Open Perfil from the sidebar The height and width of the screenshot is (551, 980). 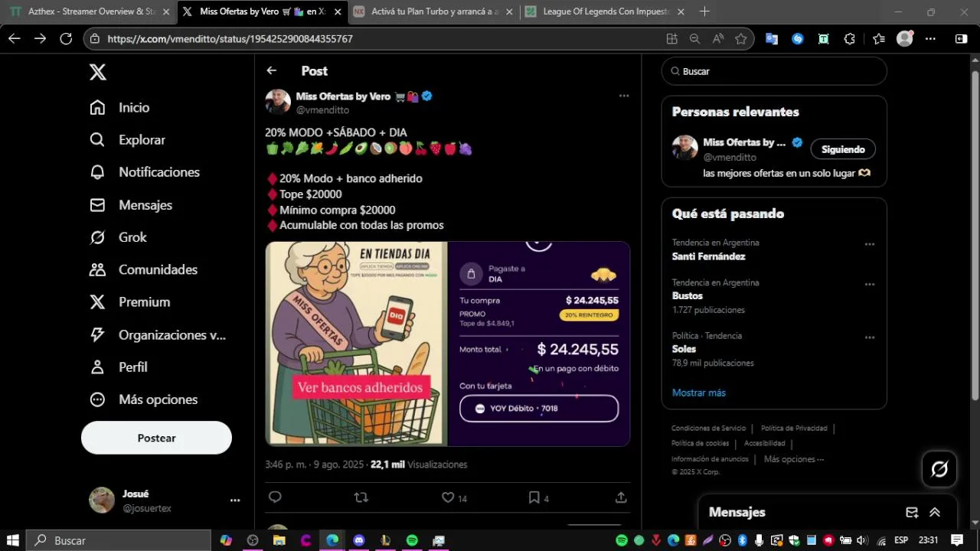click(x=118, y=367)
